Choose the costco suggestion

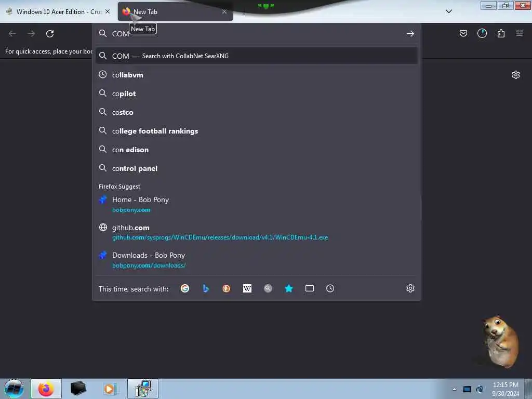tap(257, 112)
